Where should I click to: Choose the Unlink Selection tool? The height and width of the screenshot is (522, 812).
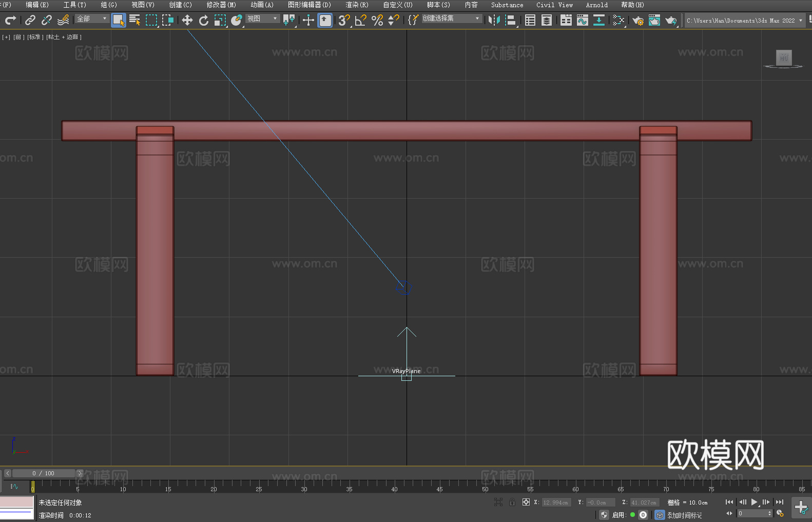(x=47, y=20)
